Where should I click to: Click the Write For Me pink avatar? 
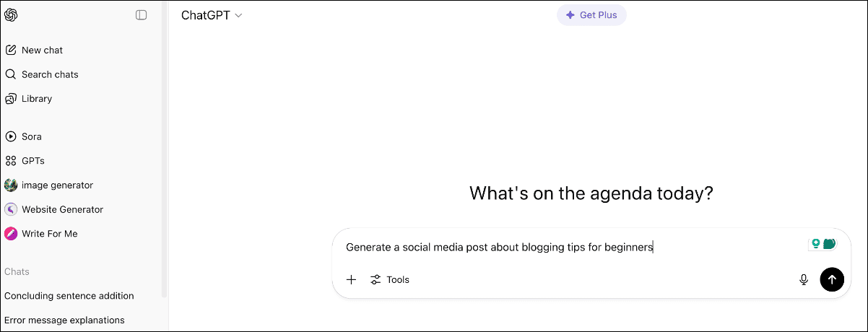11,234
